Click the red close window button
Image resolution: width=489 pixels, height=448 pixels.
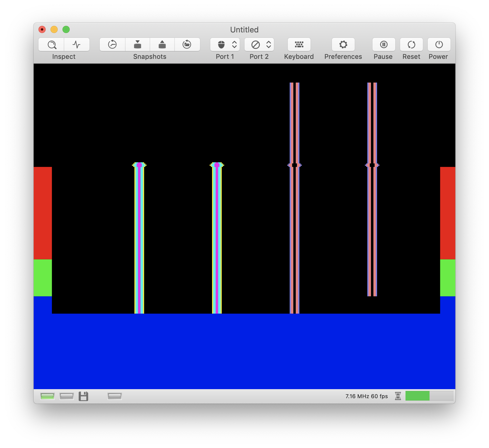click(x=42, y=29)
